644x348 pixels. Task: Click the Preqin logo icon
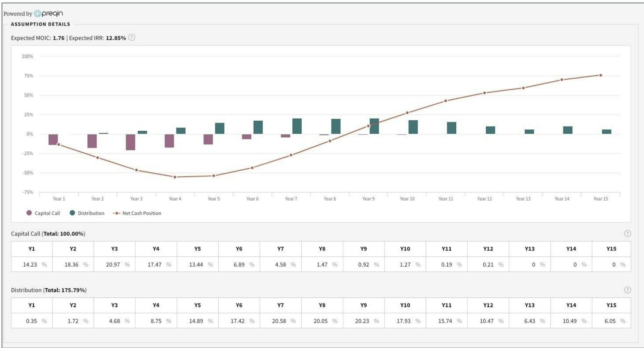point(37,13)
